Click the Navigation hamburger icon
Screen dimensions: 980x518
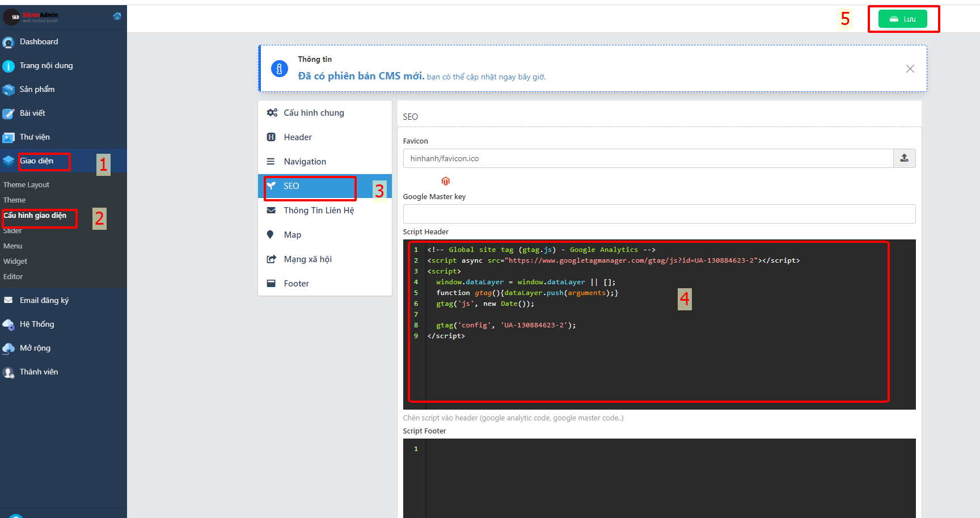[x=271, y=161]
